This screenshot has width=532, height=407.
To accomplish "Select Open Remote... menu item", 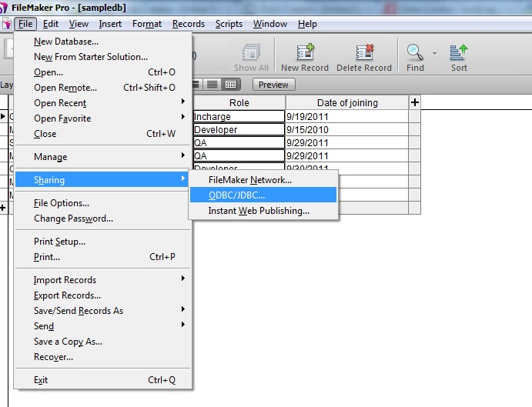I will [x=103, y=88].
